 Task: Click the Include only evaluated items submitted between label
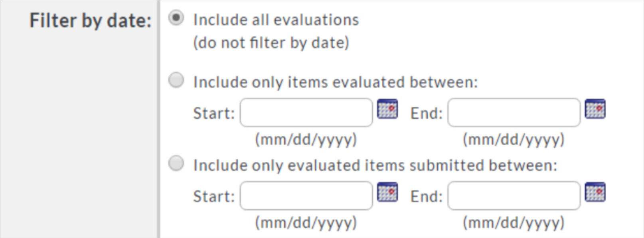pyautogui.click(x=375, y=165)
